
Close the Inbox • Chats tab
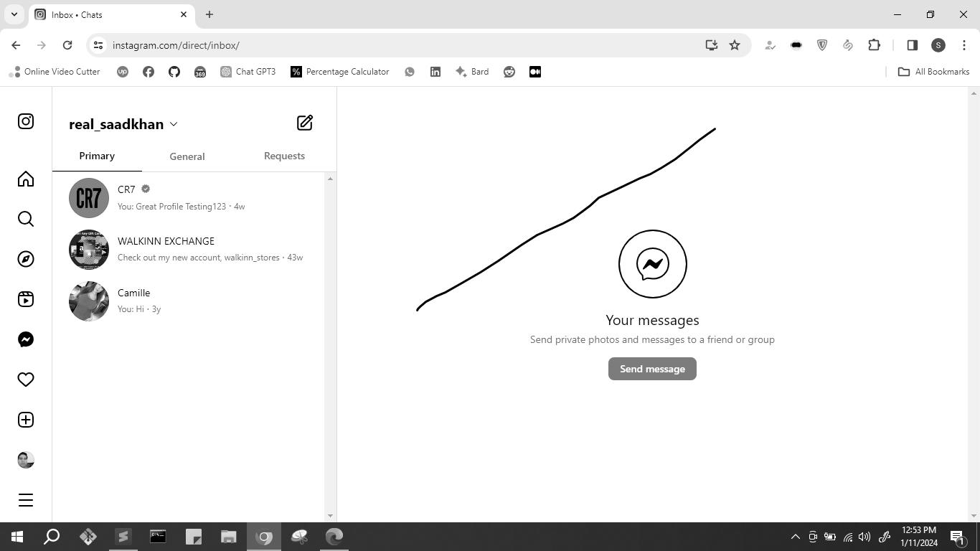coord(184,14)
